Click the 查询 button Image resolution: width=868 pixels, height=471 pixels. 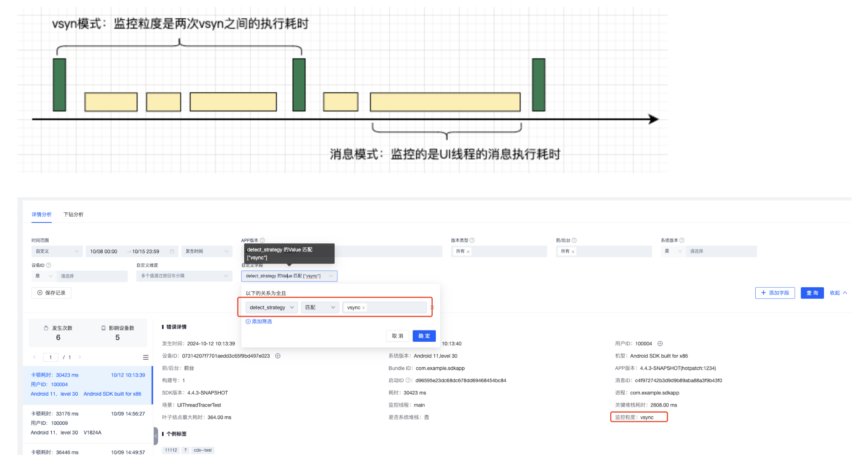(x=812, y=293)
